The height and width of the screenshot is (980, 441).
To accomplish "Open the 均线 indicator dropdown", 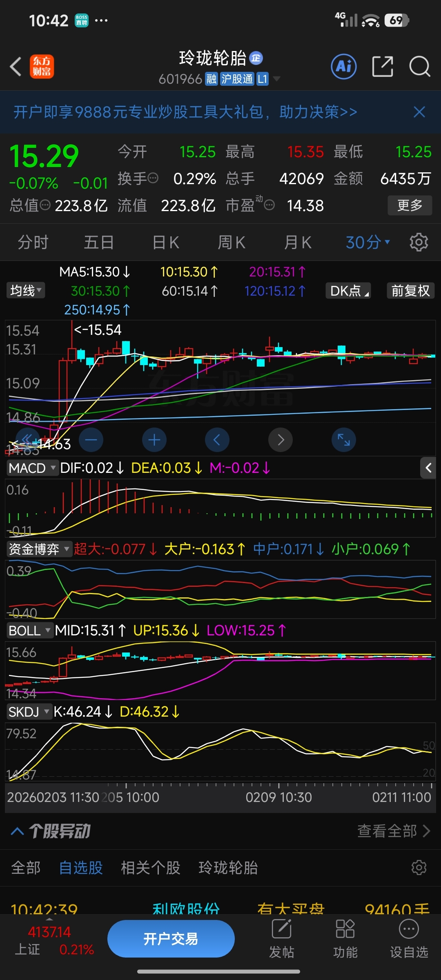I will coord(26,291).
